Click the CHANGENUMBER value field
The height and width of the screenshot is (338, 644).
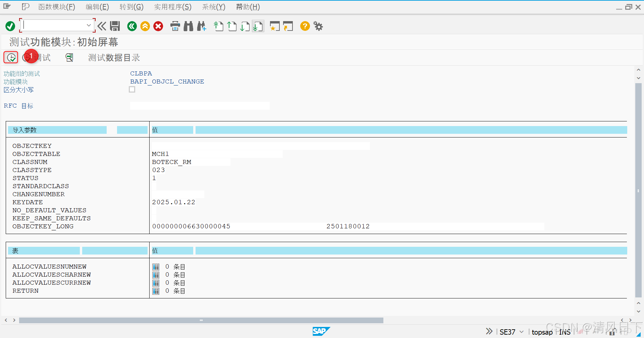tap(178, 194)
